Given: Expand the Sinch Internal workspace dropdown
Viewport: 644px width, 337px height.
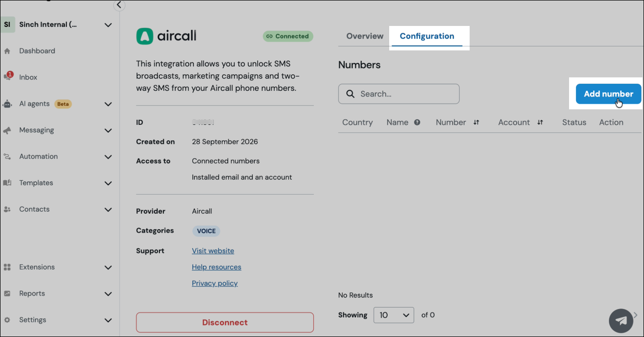Looking at the screenshot, I should tap(108, 24).
